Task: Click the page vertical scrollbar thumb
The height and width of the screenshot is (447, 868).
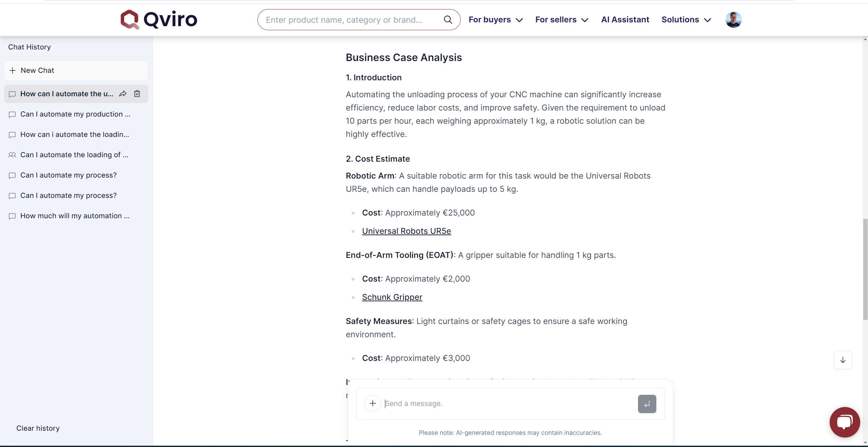Action: click(x=865, y=269)
